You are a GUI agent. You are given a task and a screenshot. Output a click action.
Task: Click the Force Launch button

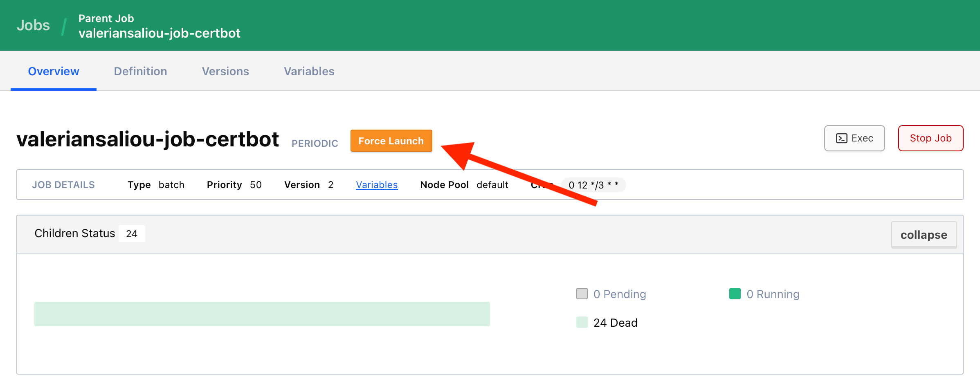391,141
